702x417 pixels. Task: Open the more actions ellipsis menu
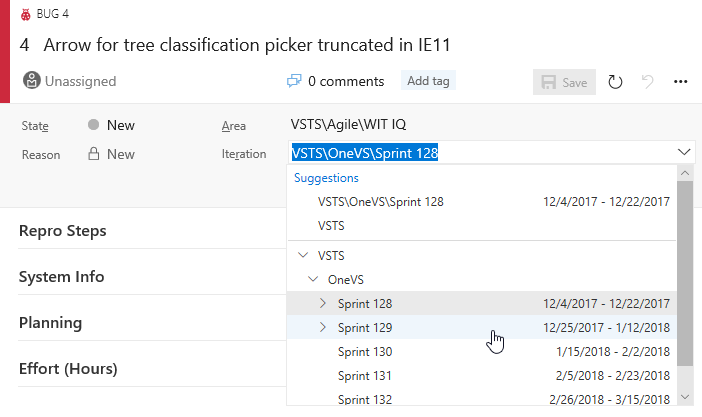point(681,82)
